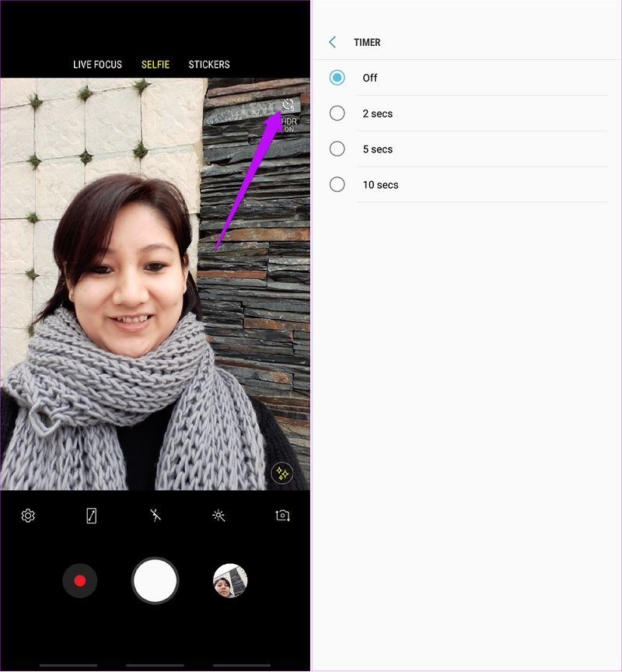Select the 5 secs radio button
622x672 pixels.
coord(337,149)
